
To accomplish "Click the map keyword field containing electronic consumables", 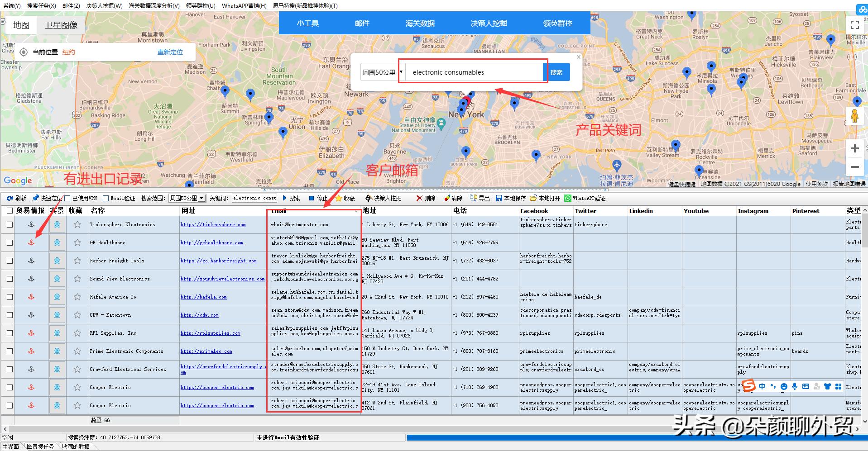I will point(474,72).
